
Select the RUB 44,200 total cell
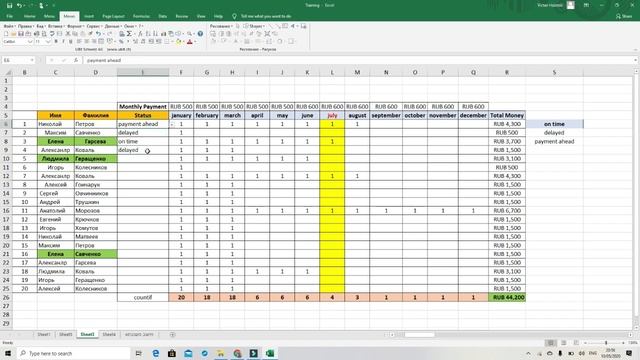pyautogui.click(x=507, y=298)
